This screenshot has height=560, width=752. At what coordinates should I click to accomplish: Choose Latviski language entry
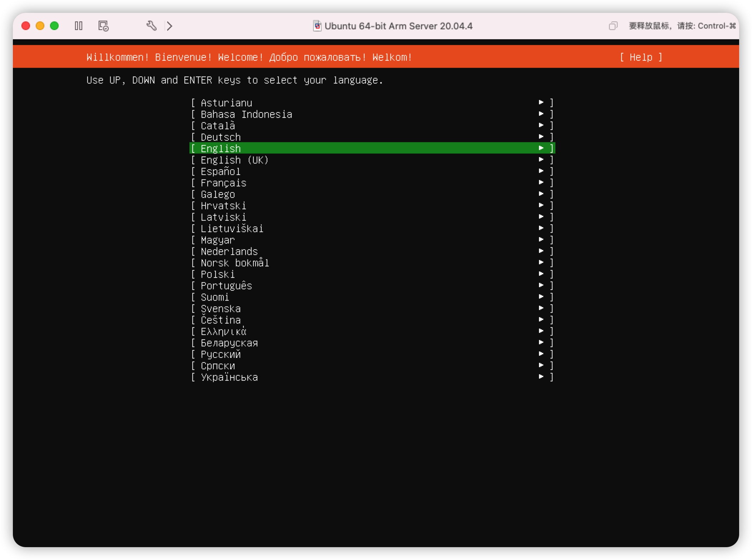[372, 217]
